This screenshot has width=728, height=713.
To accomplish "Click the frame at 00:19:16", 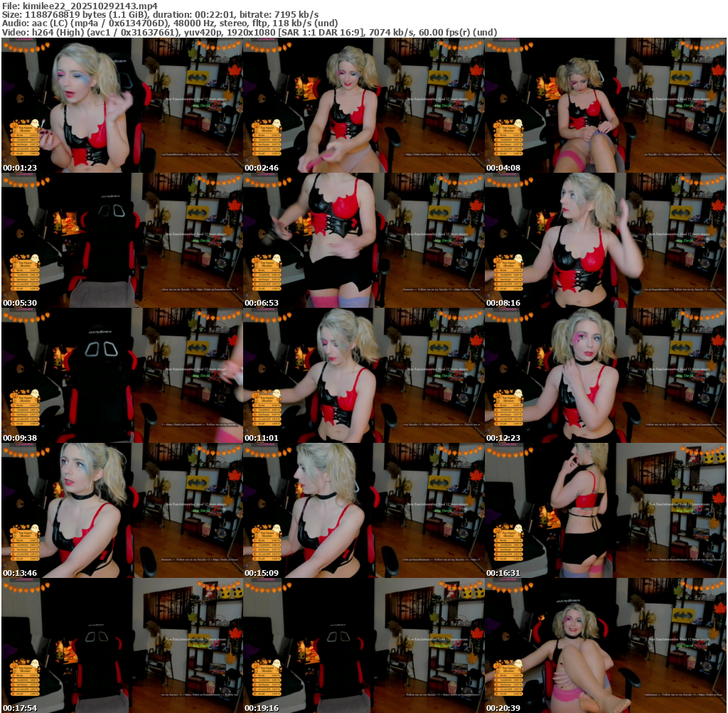I will click(x=363, y=645).
